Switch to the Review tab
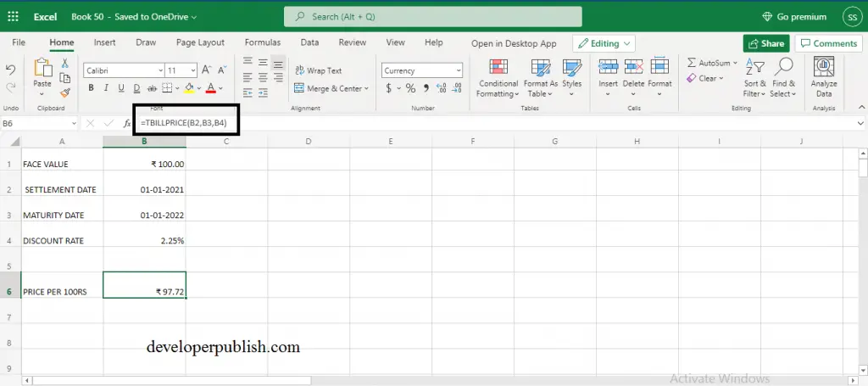The image size is (868, 386). [353, 42]
